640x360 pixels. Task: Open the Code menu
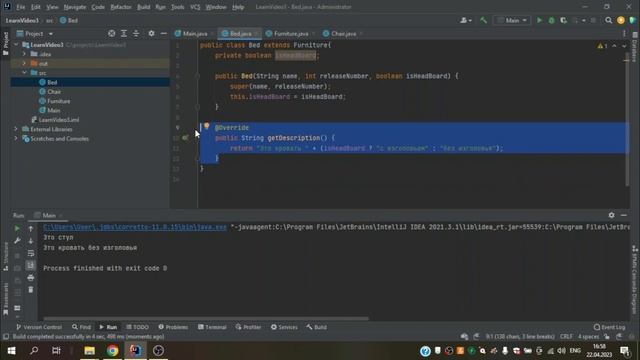click(x=98, y=7)
